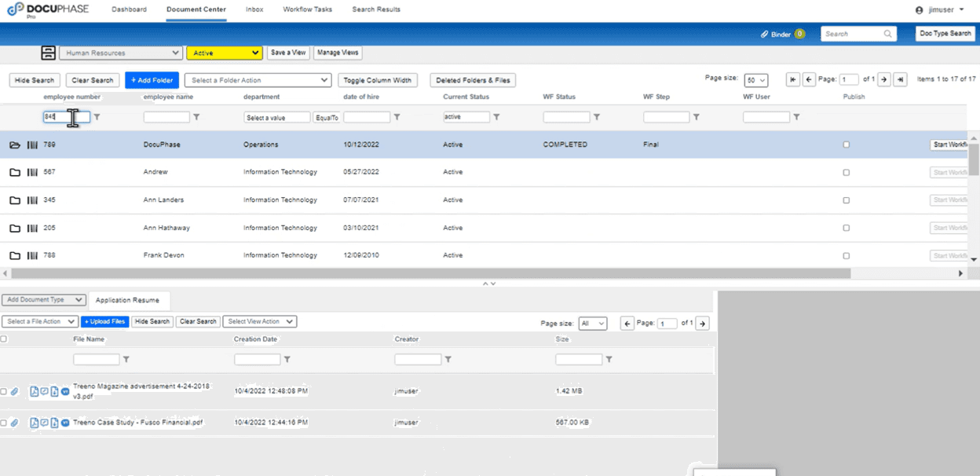
Task: Tick the checkbox for Treeno Case Study file
Action: 4,423
